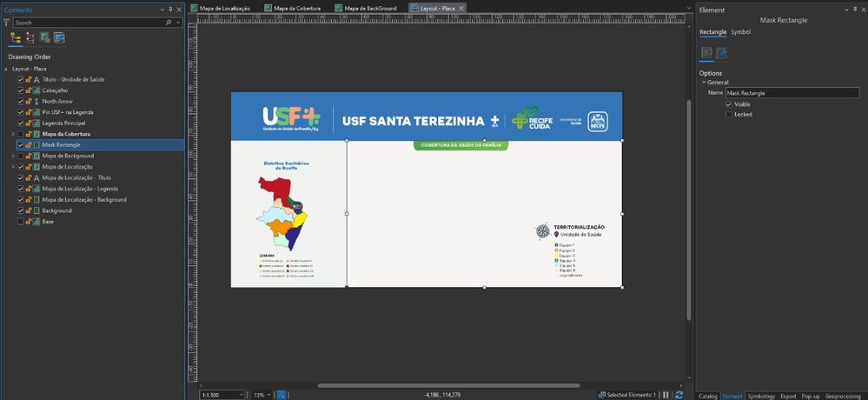Select the List By Drawing Order icon

click(16, 37)
